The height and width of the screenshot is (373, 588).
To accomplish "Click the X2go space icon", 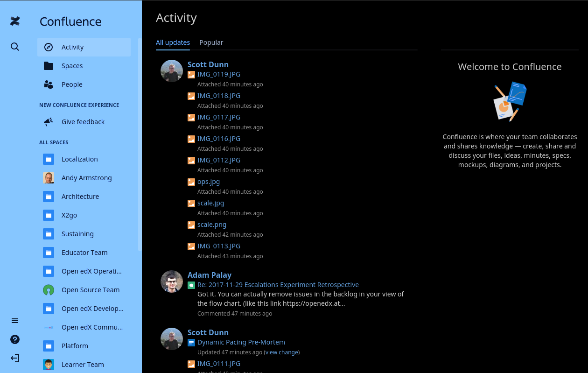I will pos(49,215).
